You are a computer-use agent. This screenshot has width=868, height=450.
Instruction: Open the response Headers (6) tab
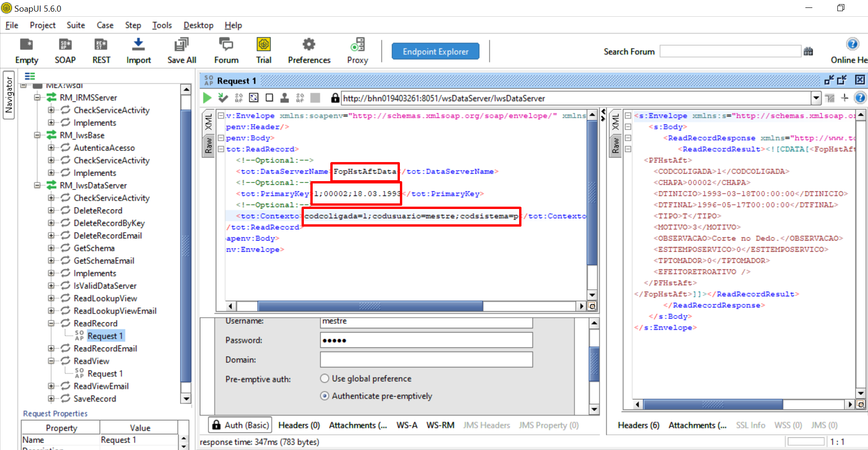[x=638, y=425]
